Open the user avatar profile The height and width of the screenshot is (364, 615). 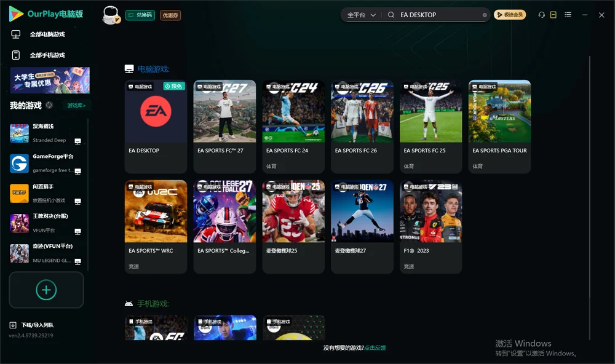click(x=111, y=15)
